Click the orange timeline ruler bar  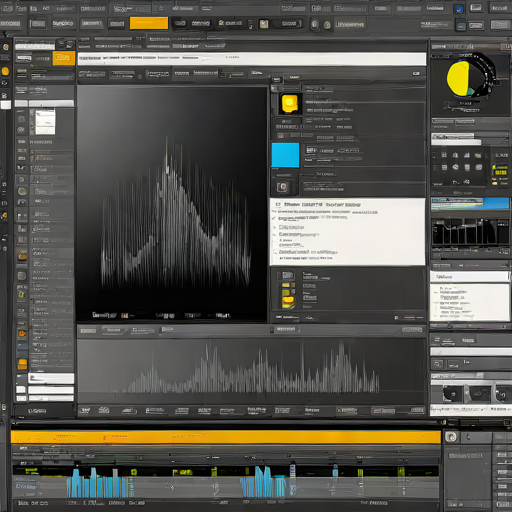pos(226,437)
